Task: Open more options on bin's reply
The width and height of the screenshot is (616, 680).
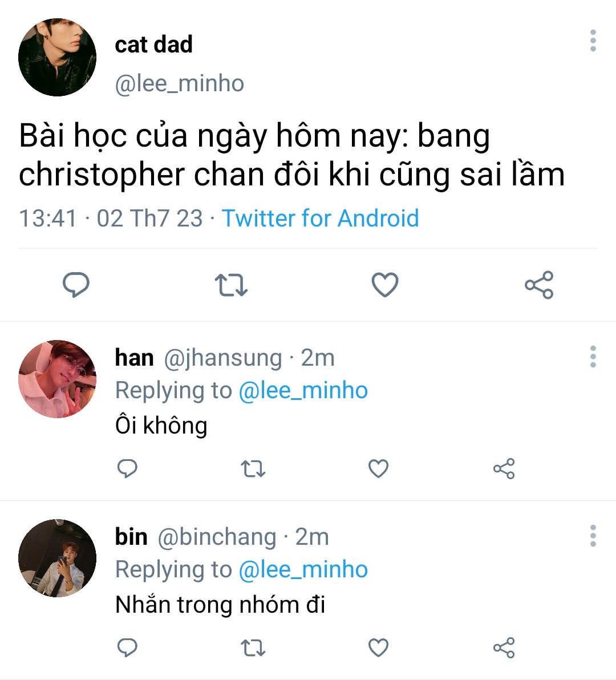Action: coord(593,536)
